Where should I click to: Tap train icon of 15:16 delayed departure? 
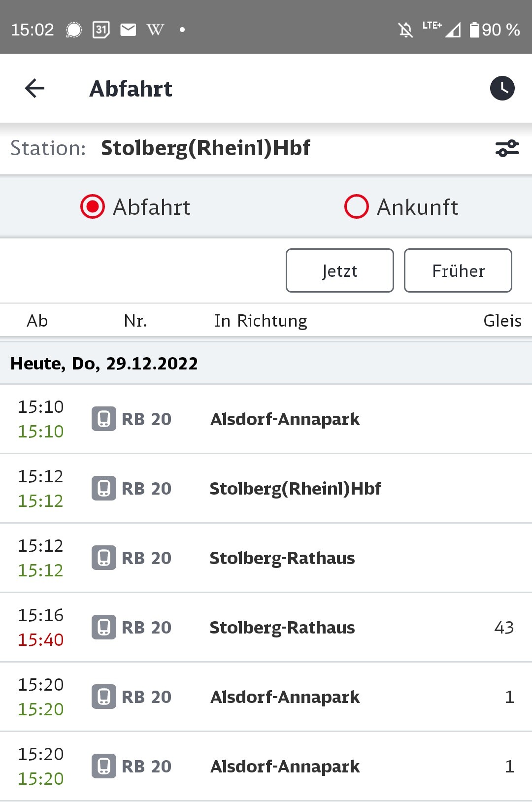104,627
